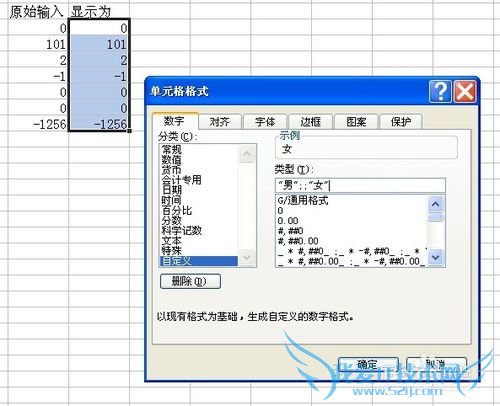Switch to the 图案 tab
Screen dimensions: 500x406
click(x=356, y=122)
